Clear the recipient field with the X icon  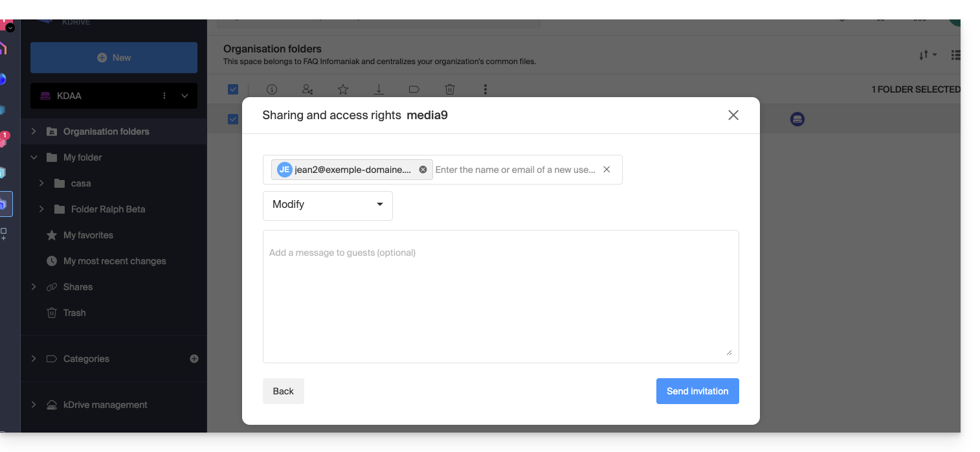tap(607, 170)
